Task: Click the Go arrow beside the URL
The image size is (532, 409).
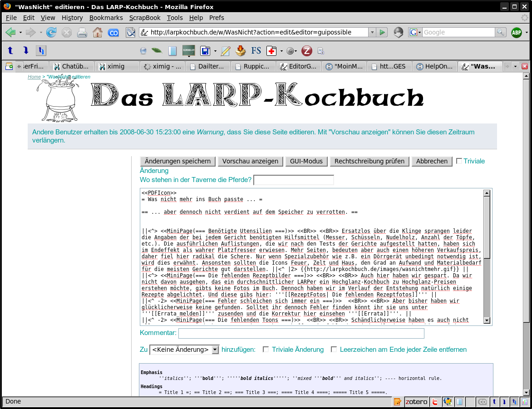Action: pyautogui.click(x=383, y=32)
